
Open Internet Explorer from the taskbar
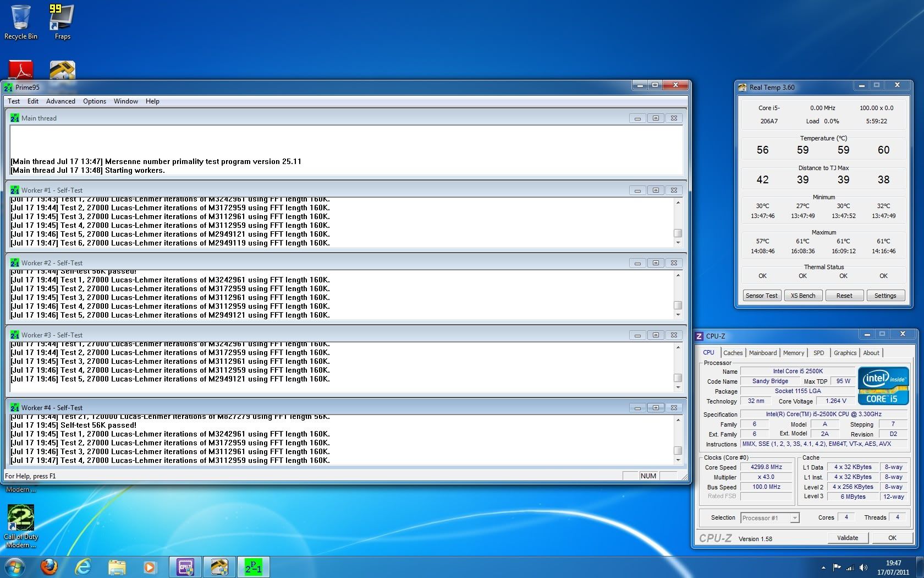(x=83, y=566)
